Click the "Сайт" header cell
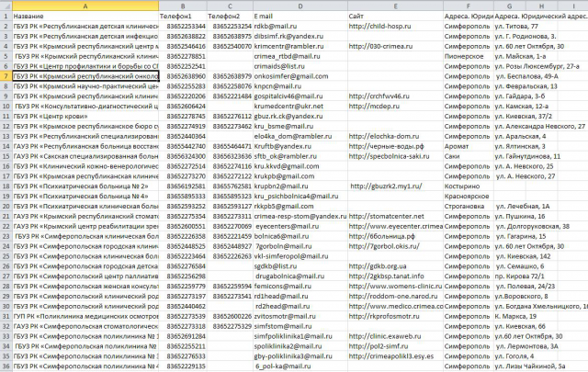Image resolution: width=588 pixels, height=372 pixels. pyautogui.click(x=396, y=17)
